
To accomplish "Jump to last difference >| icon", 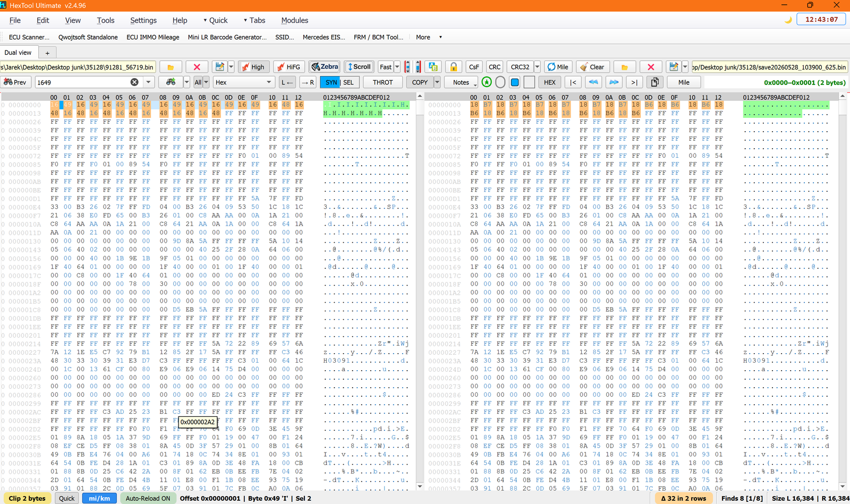I will [634, 82].
